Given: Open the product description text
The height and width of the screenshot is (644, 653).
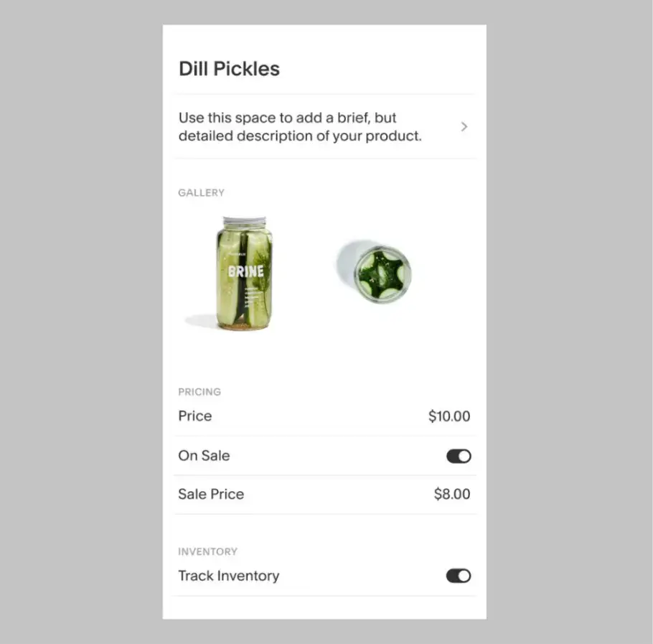Looking at the screenshot, I should [300, 126].
